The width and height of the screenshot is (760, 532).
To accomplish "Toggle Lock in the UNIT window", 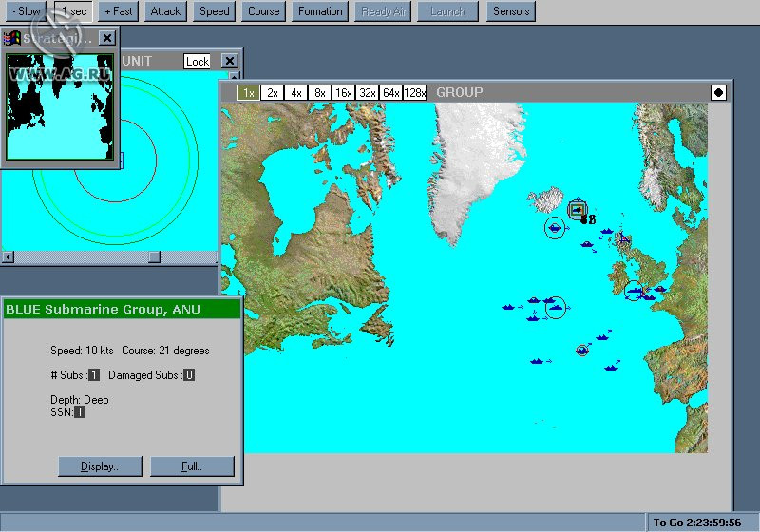I will click(198, 62).
